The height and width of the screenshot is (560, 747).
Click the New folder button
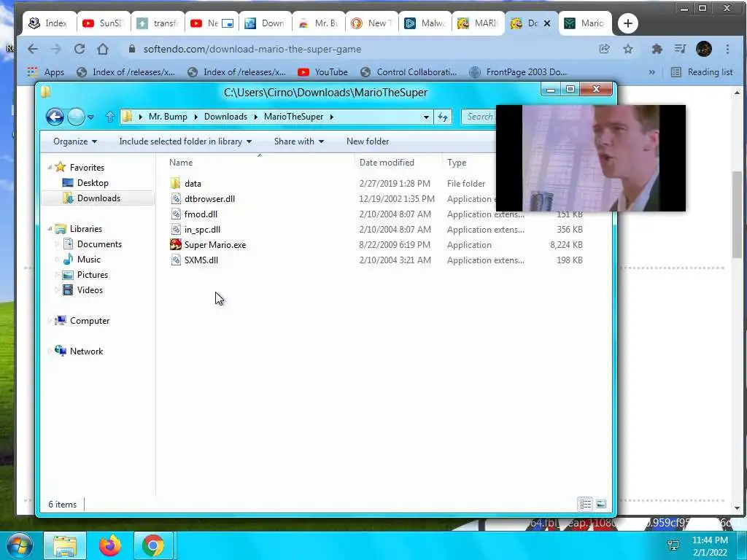click(x=368, y=141)
